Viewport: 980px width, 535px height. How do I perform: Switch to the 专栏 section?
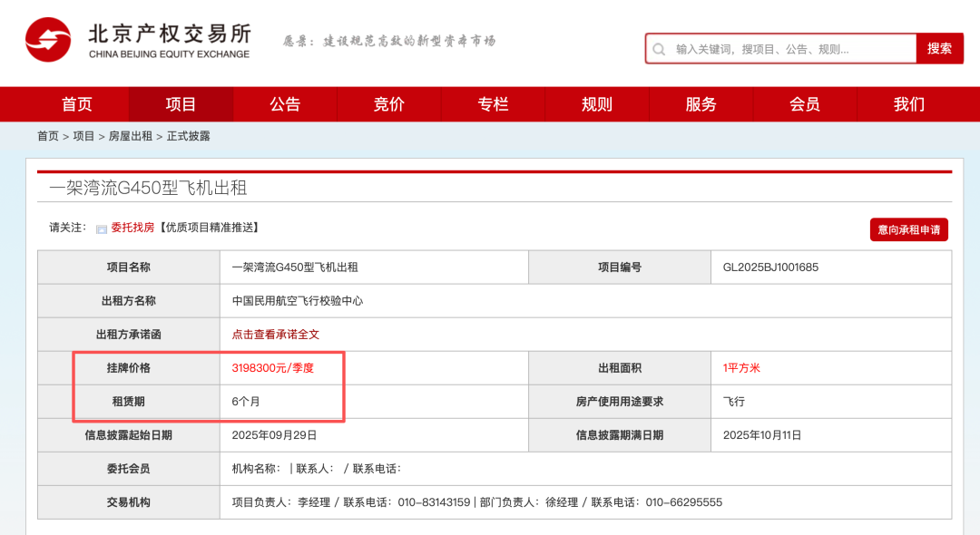493,104
